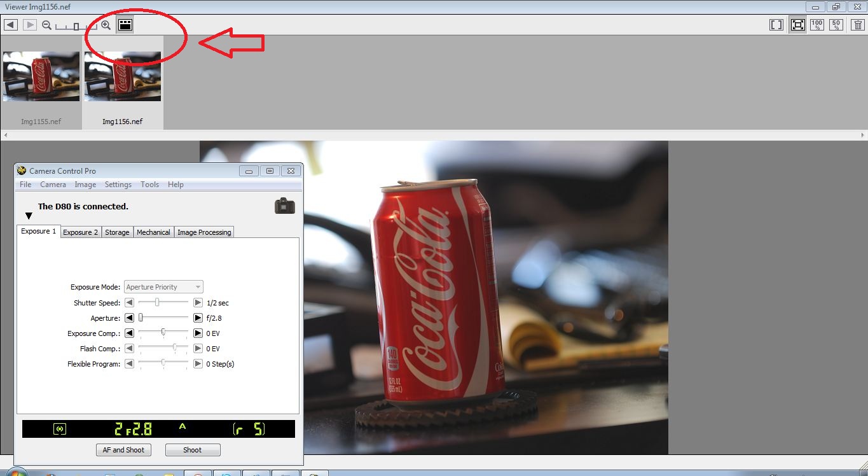Delete image with the trash can icon

pos(857,25)
